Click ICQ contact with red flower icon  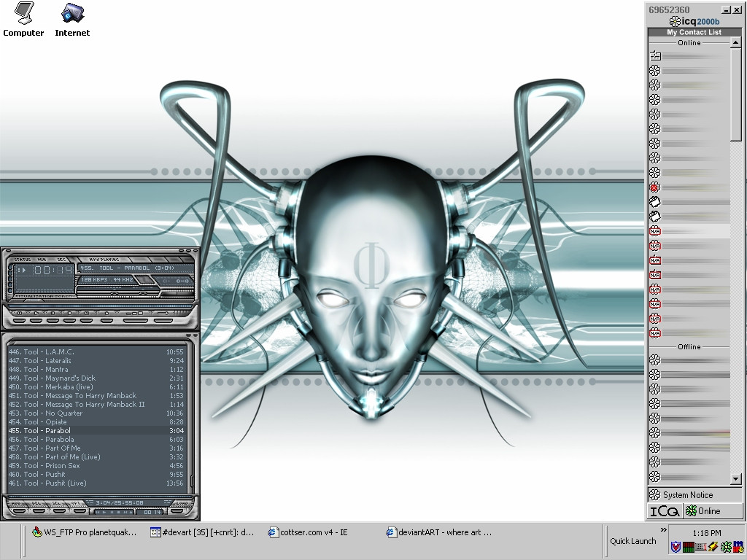[x=689, y=187]
